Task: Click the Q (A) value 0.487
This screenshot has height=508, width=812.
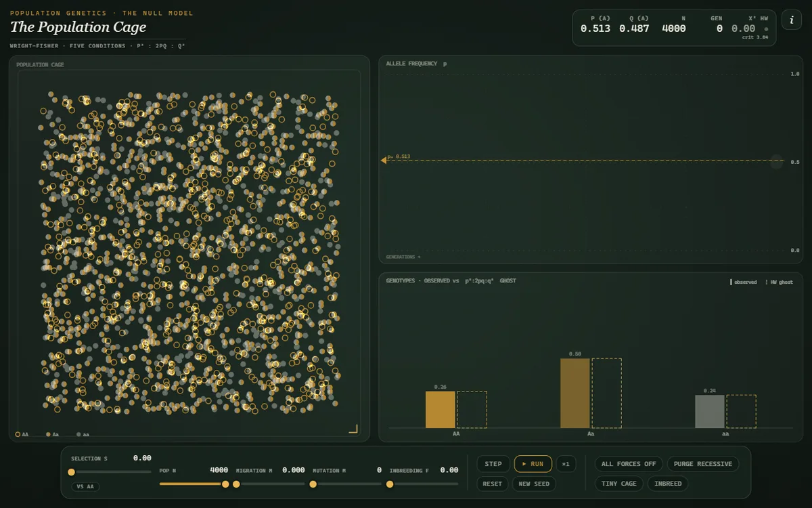Action: [x=634, y=28]
